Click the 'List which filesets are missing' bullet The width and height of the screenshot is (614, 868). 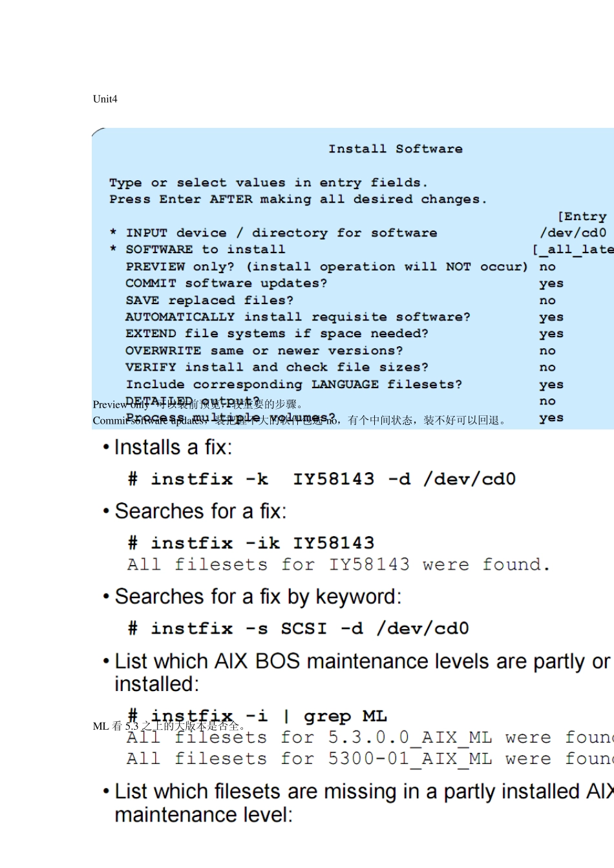(362, 792)
